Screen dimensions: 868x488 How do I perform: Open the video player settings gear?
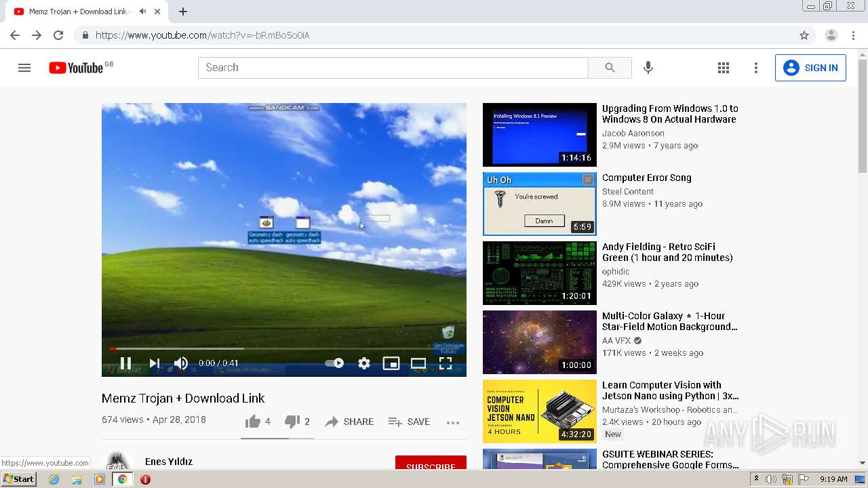point(364,363)
